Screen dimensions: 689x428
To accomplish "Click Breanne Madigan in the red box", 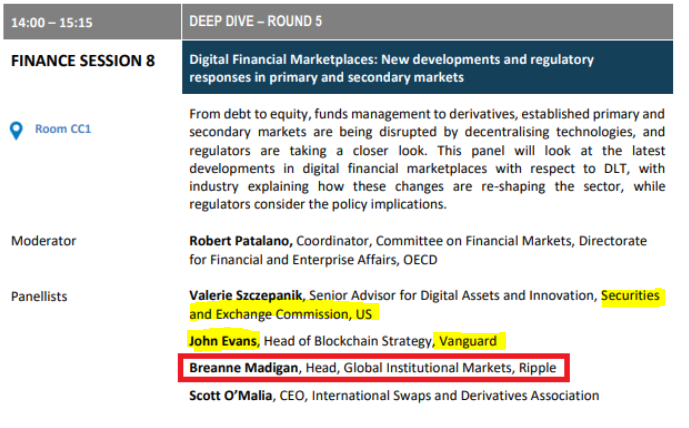I will (241, 368).
